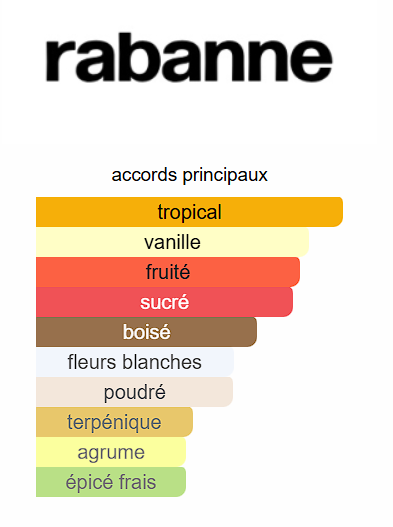Image resolution: width=393 pixels, height=527 pixels.
Task: Click the 'poudré' text label
Action: 134,393
